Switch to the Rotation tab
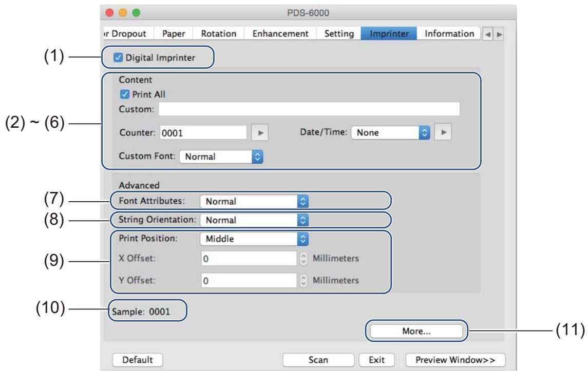The image size is (588, 371). click(x=219, y=33)
